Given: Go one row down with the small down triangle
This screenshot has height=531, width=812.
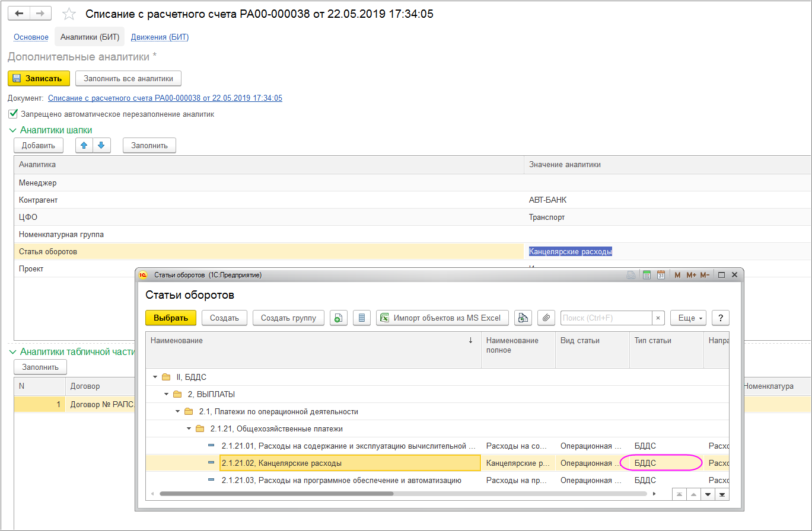Looking at the screenshot, I should (x=708, y=494).
